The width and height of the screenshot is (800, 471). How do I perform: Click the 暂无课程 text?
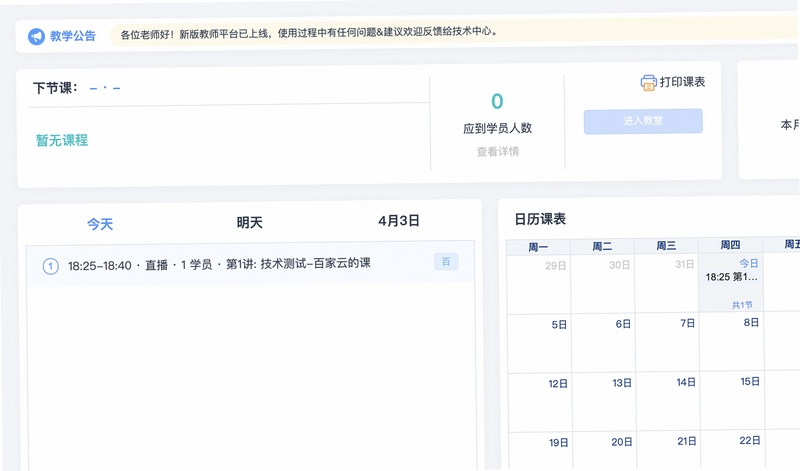click(x=62, y=140)
